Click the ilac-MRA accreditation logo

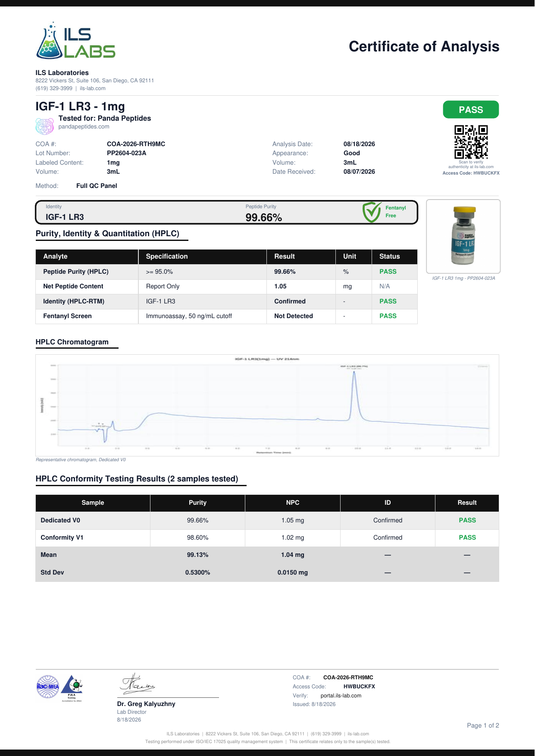(48, 686)
